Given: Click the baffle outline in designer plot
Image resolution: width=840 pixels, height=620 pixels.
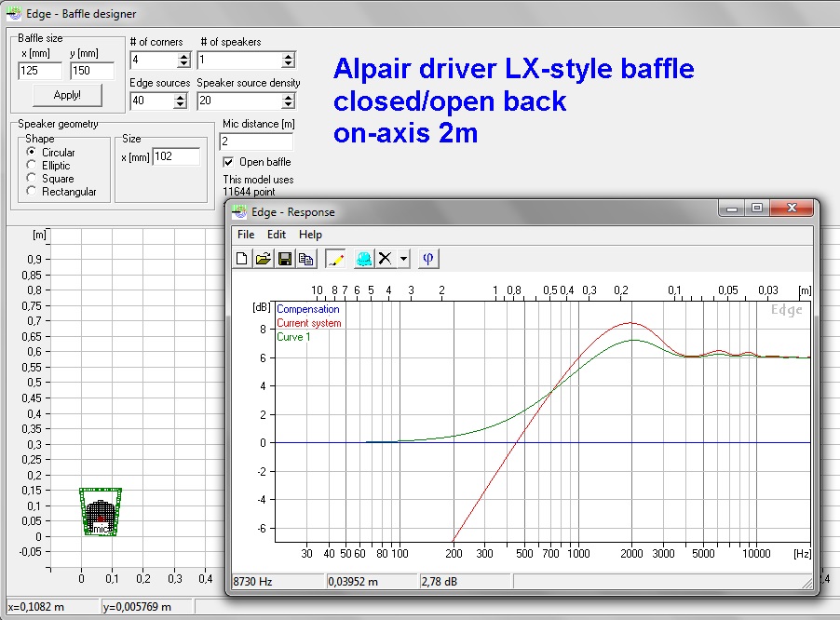Looking at the screenshot, I should 101,511.
